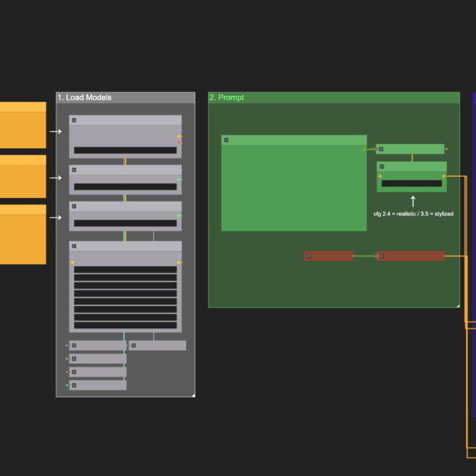
Task: Collapse the large eight-widget node in Load Models
Action: pos(74,246)
